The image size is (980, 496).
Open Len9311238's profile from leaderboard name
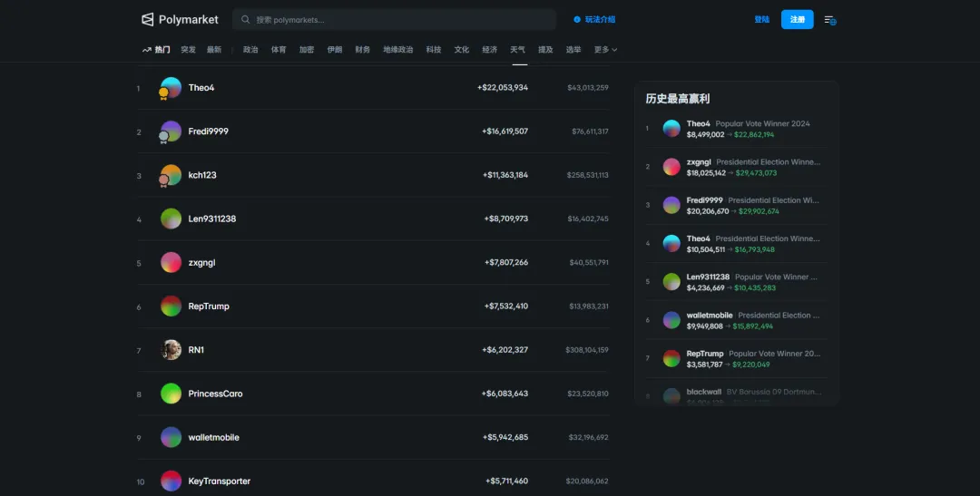[211, 219]
